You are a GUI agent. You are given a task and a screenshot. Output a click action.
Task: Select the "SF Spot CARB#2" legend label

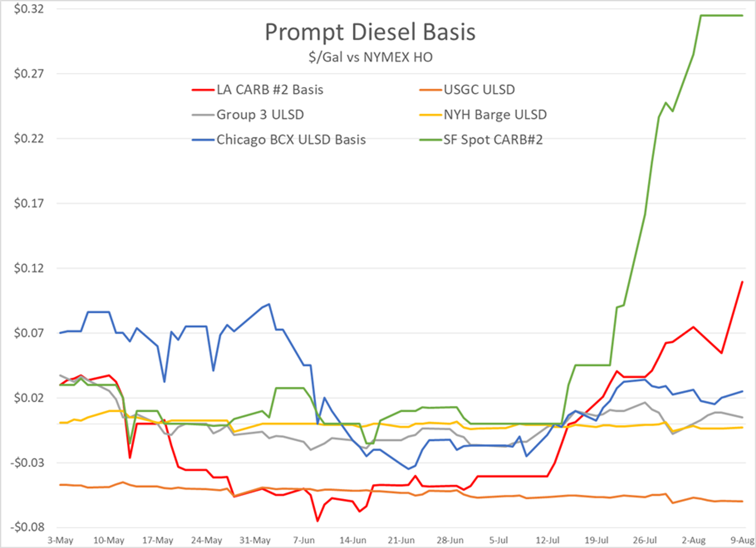point(493,140)
